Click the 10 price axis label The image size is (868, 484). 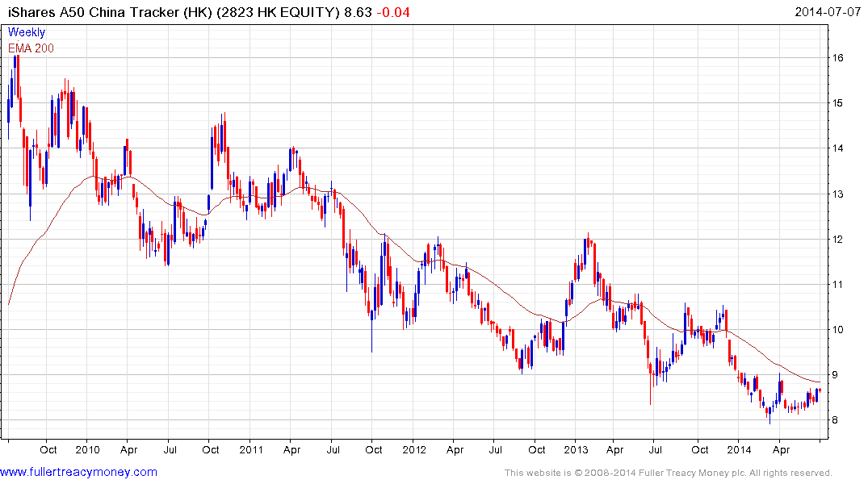click(837, 330)
